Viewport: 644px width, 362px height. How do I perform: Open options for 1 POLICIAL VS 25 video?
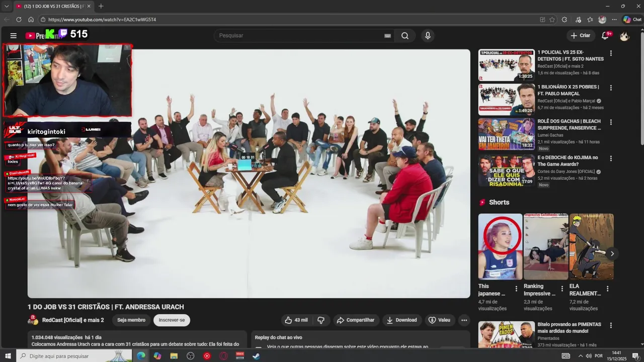[x=611, y=53]
